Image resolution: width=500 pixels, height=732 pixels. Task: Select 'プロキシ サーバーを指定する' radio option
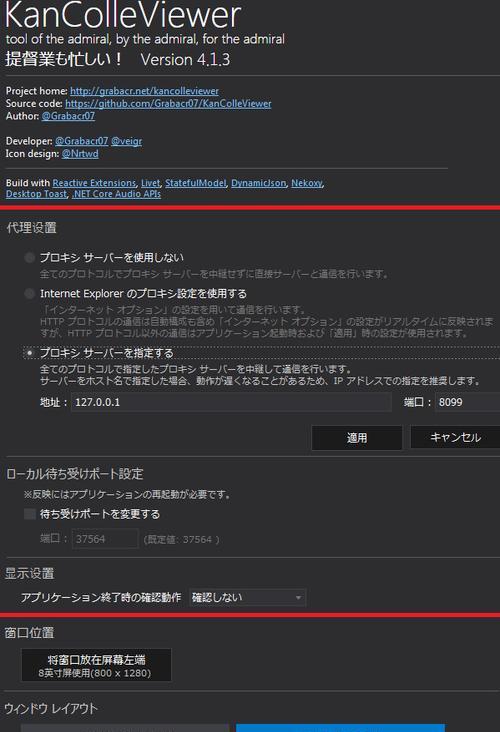point(29,353)
